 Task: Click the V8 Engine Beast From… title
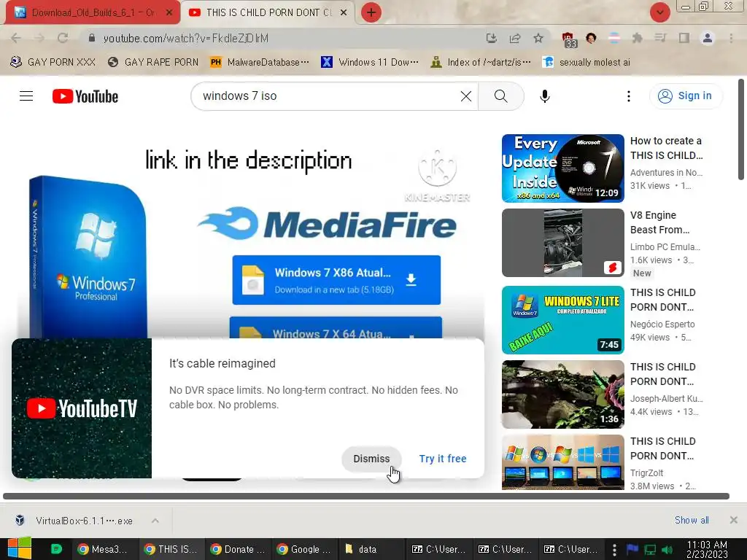(x=659, y=222)
